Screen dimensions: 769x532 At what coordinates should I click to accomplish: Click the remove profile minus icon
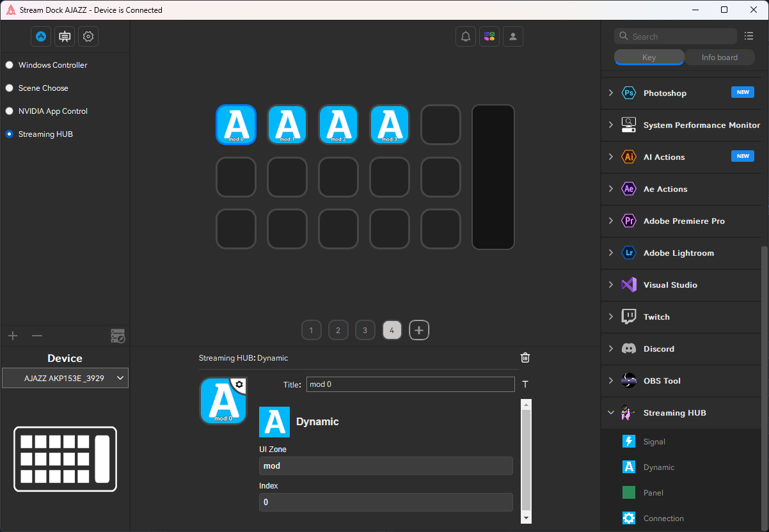pos(37,336)
